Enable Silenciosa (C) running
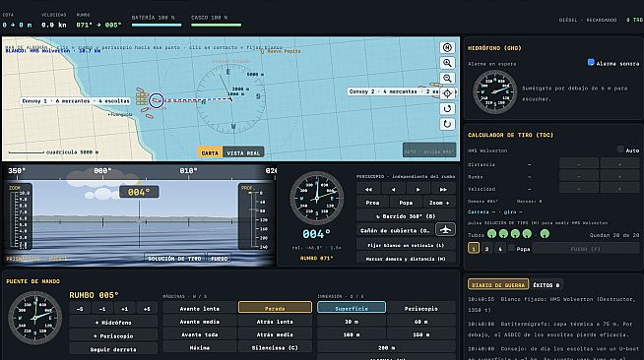This screenshot has width=644, height=360. pyautogui.click(x=275, y=347)
